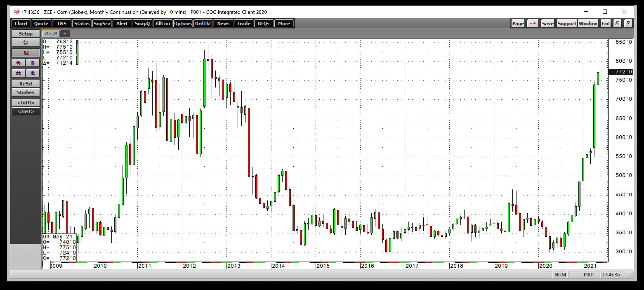Click the horizontal opposing arrows icon
This screenshot has width=644, height=290.
(18, 63)
